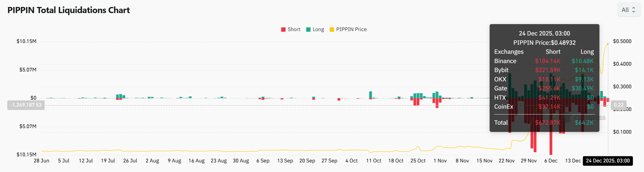Click the -1,249,187.53 value label on left axis
The height and width of the screenshot is (172, 644).
[26, 105]
